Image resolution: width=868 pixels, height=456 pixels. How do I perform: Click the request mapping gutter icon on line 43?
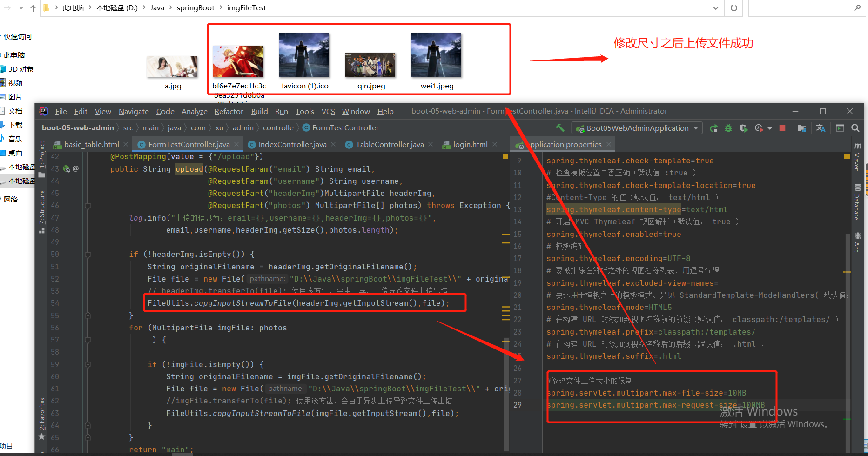(66, 169)
